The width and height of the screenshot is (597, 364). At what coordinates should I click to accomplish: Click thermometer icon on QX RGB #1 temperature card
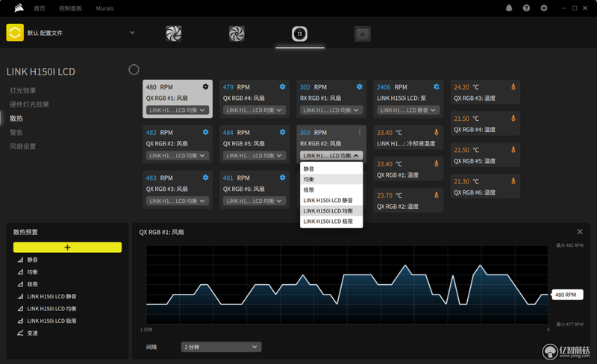(437, 163)
